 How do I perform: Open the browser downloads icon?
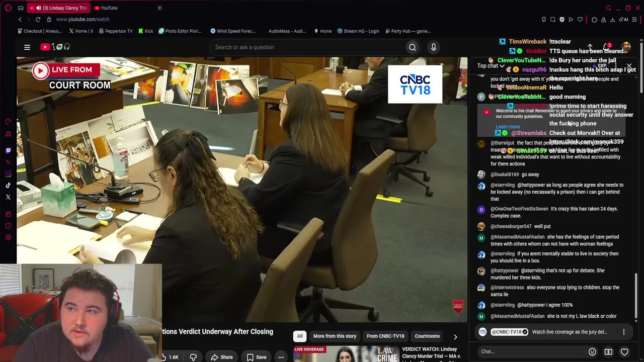tap(612, 20)
